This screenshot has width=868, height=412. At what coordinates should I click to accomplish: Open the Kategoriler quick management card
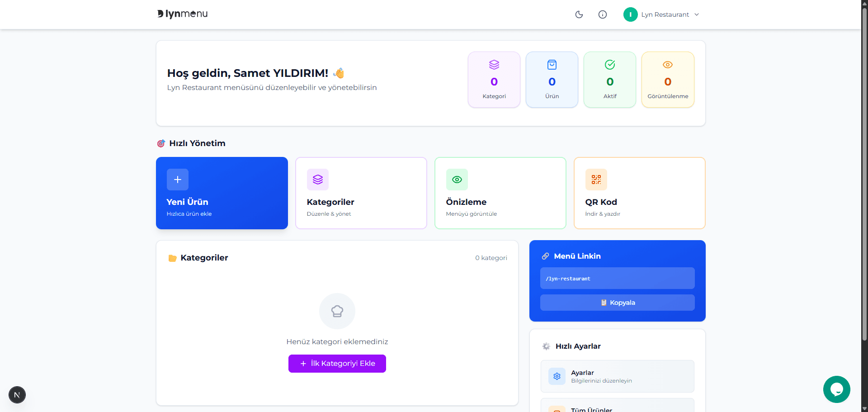[361, 193]
